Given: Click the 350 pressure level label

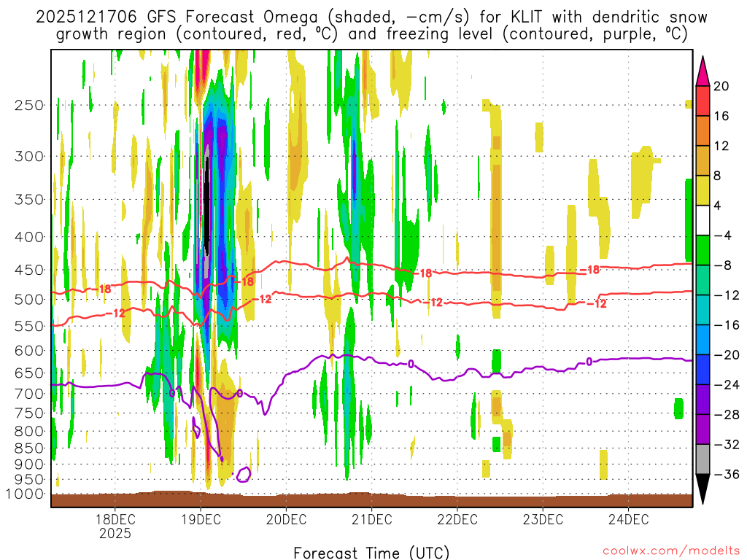Looking at the screenshot, I should click(x=29, y=199).
